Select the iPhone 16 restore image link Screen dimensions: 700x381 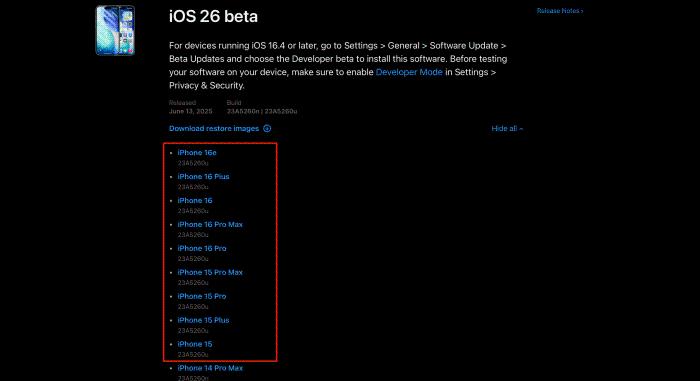(195, 201)
